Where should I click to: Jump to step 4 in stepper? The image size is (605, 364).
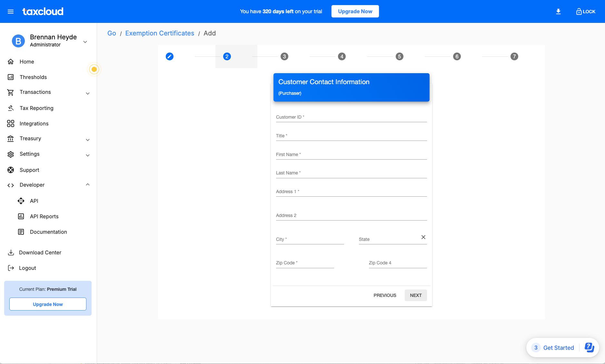point(342,56)
